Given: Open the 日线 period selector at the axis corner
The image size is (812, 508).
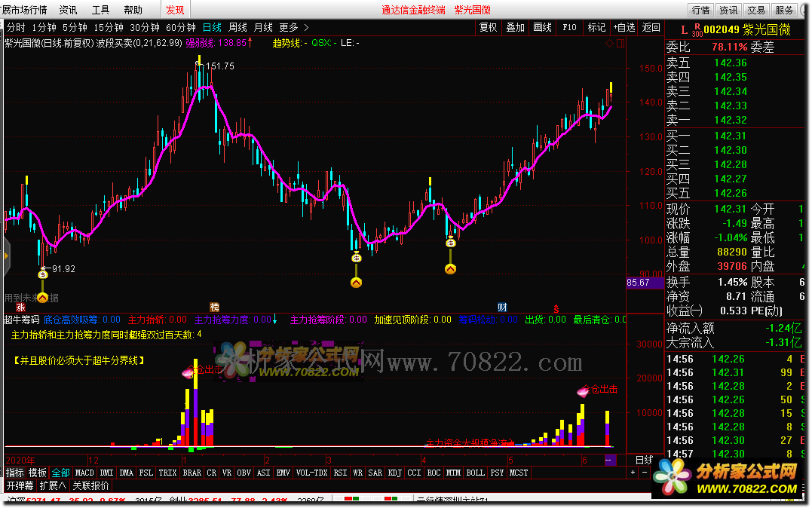Looking at the screenshot, I should [x=645, y=460].
